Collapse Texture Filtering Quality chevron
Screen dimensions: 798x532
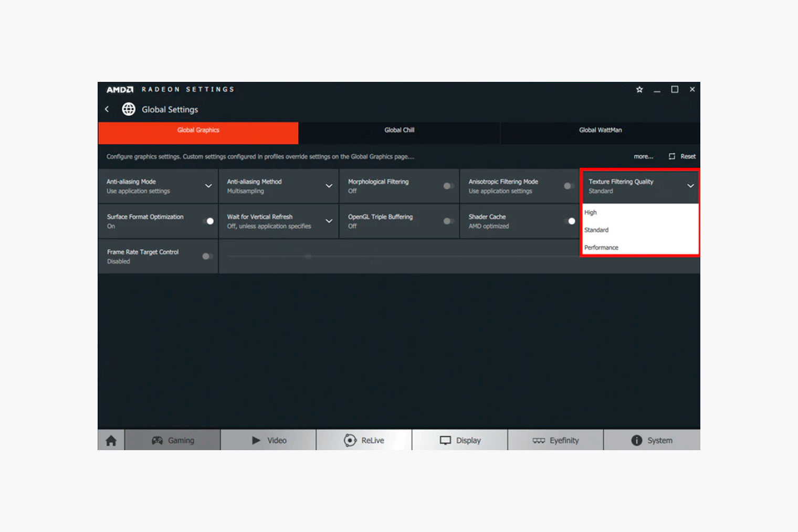point(690,186)
